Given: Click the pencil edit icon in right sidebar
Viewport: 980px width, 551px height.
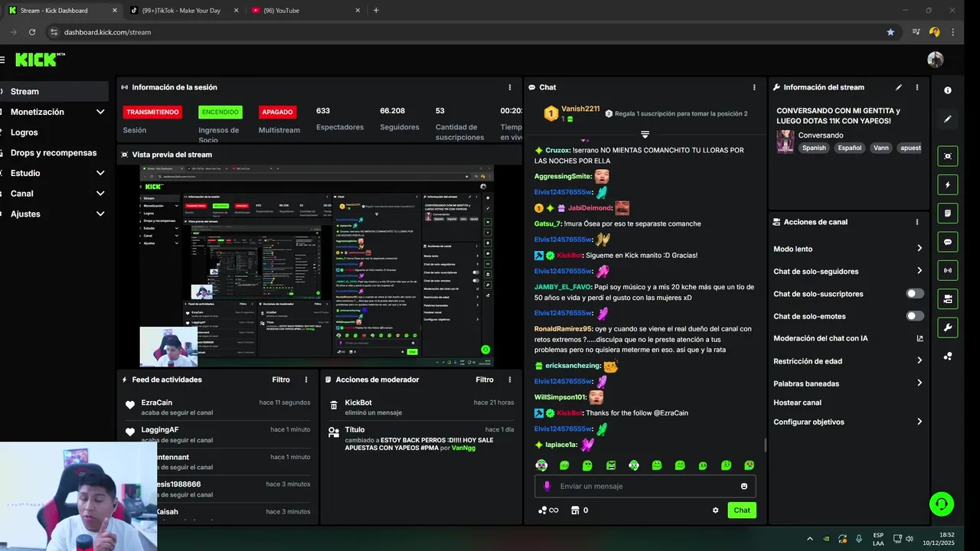Looking at the screenshot, I should 948,119.
